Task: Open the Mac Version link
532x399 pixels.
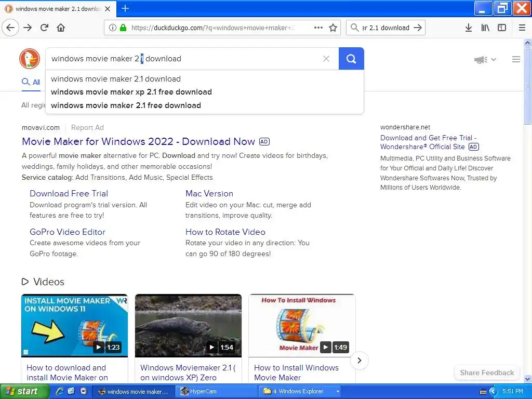Action: pyautogui.click(x=209, y=193)
